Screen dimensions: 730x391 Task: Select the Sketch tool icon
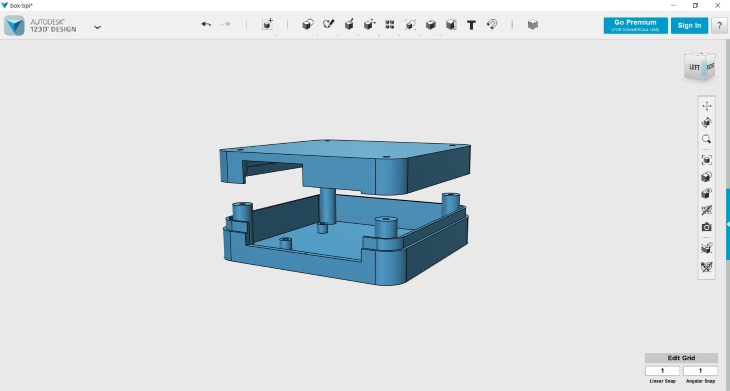click(329, 25)
